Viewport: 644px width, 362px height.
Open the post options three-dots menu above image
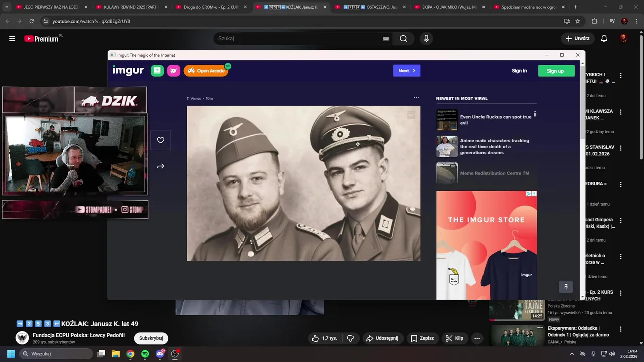coord(416,98)
